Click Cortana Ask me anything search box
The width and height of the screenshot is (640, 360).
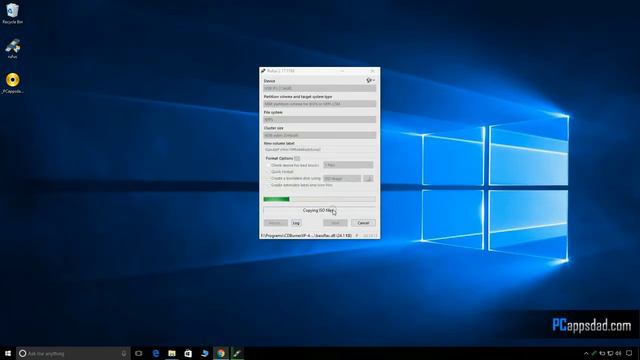[73, 353]
